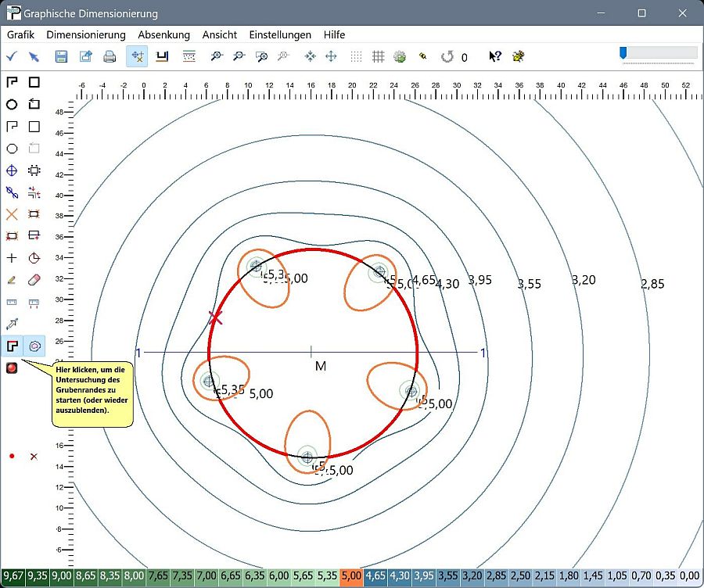Viewport: 704px width, 588px height.
Task: Click the orange 5,00 legend swatch
Action: (x=351, y=576)
